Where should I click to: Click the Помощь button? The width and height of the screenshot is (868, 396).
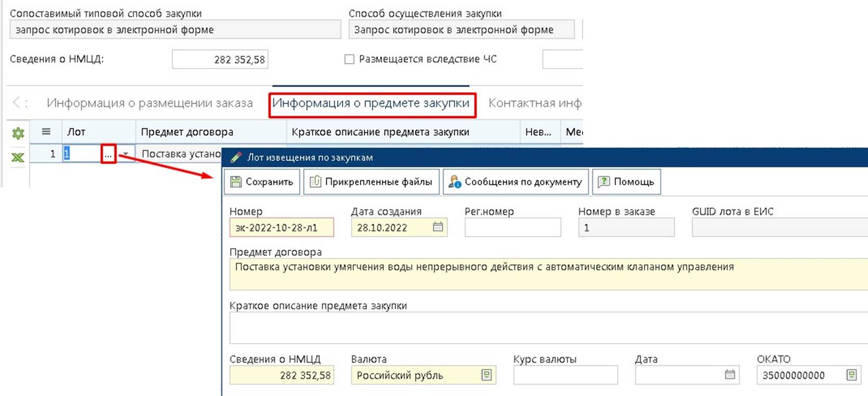(627, 182)
